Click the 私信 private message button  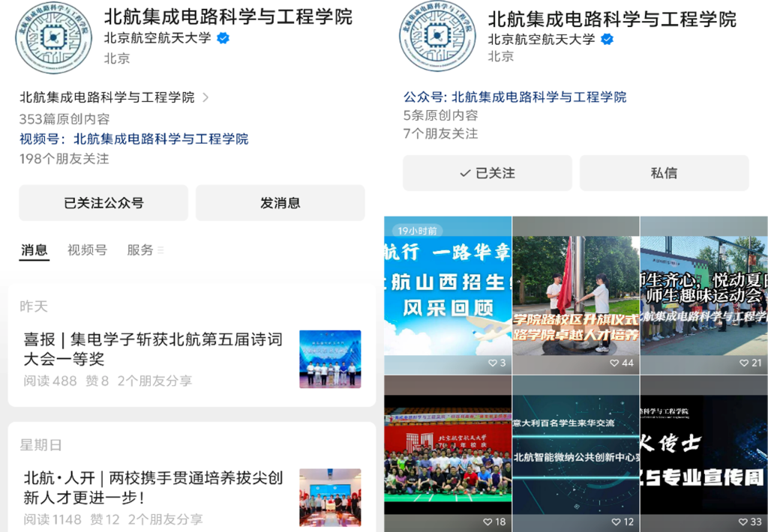(664, 173)
